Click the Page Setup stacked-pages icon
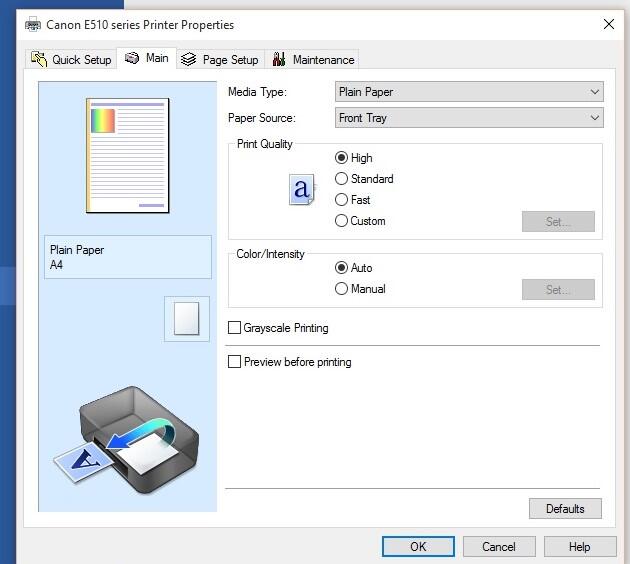 (188, 59)
